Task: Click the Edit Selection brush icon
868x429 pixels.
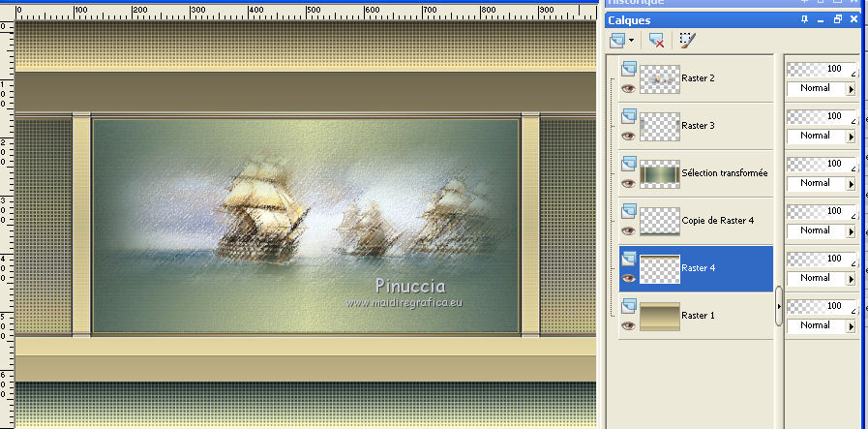Action: coord(688,41)
